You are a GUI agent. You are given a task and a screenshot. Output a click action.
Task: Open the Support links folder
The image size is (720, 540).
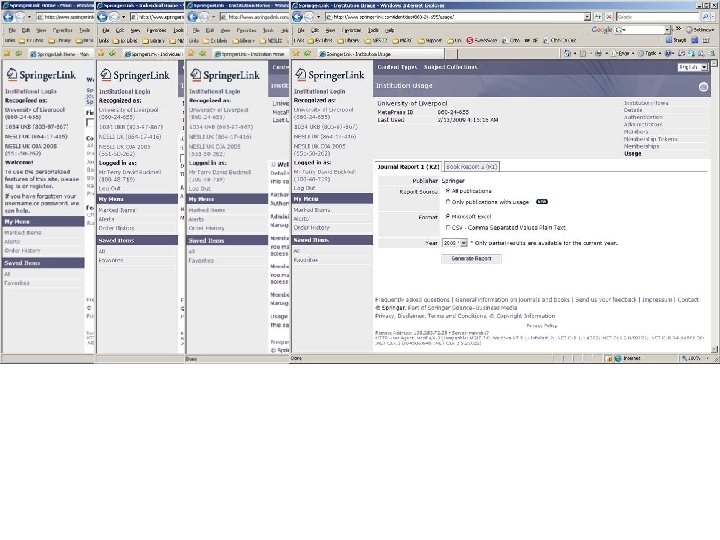pos(430,40)
